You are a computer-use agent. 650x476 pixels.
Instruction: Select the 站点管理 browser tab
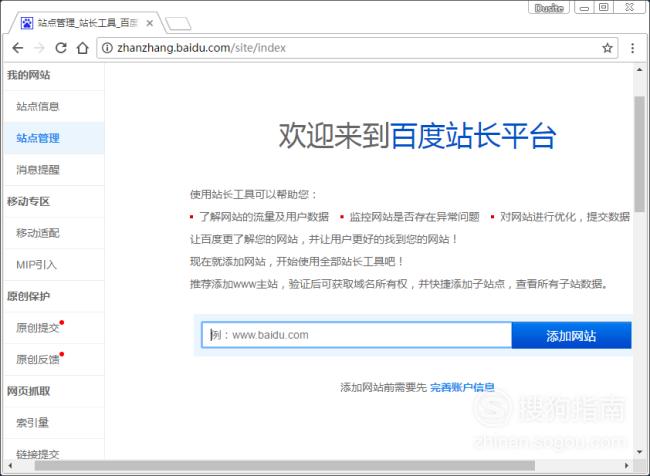tap(87, 23)
